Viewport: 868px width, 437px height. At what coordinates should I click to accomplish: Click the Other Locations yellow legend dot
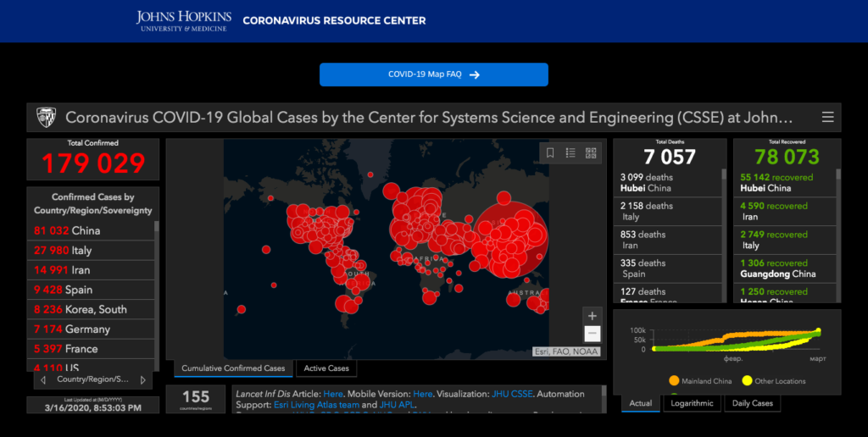pyautogui.click(x=748, y=380)
